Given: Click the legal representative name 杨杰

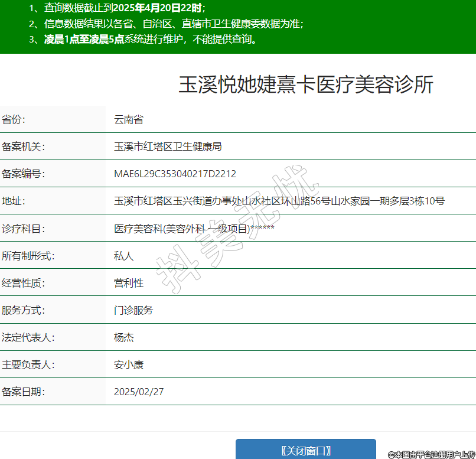Looking at the screenshot, I should coord(124,337).
